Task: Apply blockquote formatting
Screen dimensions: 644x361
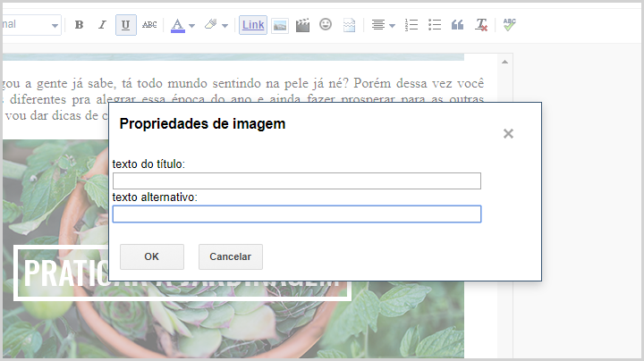Action: [458, 25]
